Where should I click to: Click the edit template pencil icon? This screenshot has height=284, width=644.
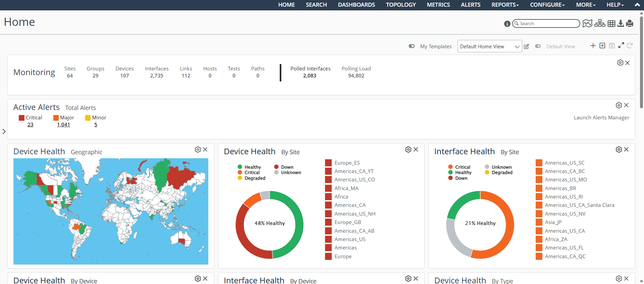527,47
